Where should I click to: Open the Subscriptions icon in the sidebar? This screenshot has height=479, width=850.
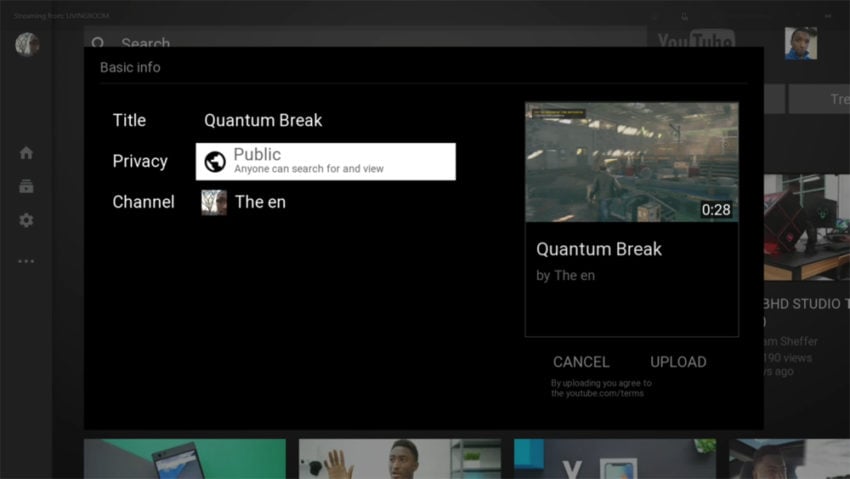tap(26, 187)
